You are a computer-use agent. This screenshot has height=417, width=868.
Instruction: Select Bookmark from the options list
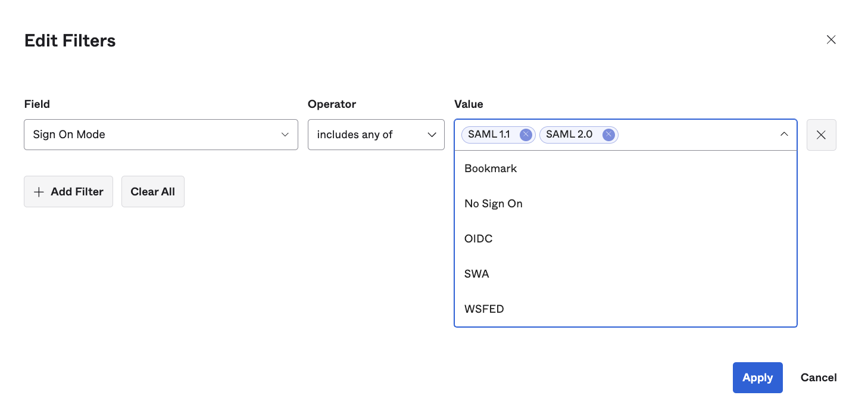click(491, 169)
